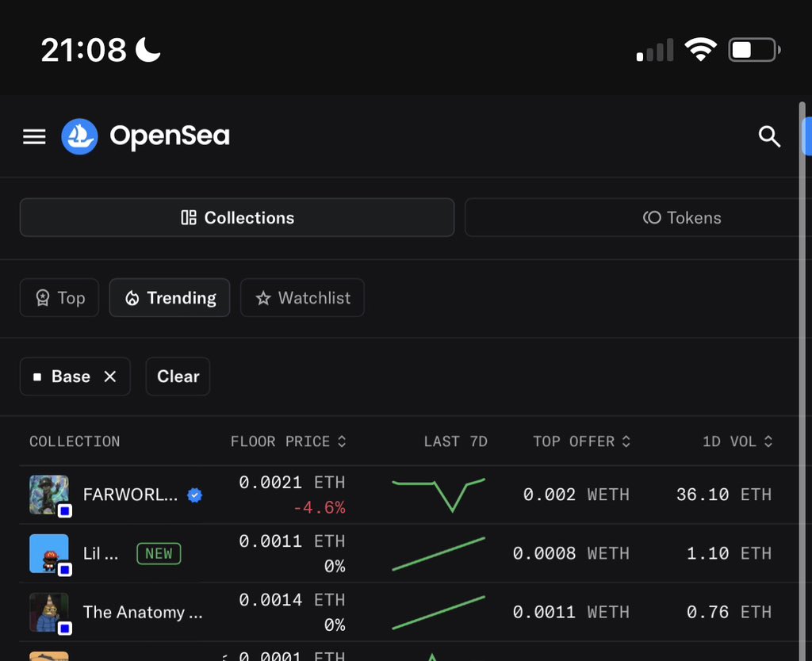Viewport: 812px width, 661px height.
Task: Sort the Top Offer column
Action: pos(626,441)
